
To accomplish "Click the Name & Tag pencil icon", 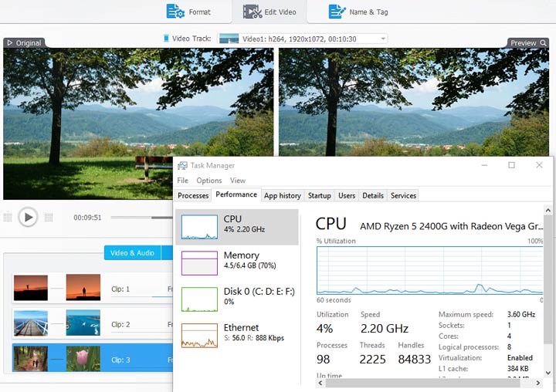I will click(x=337, y=12).
